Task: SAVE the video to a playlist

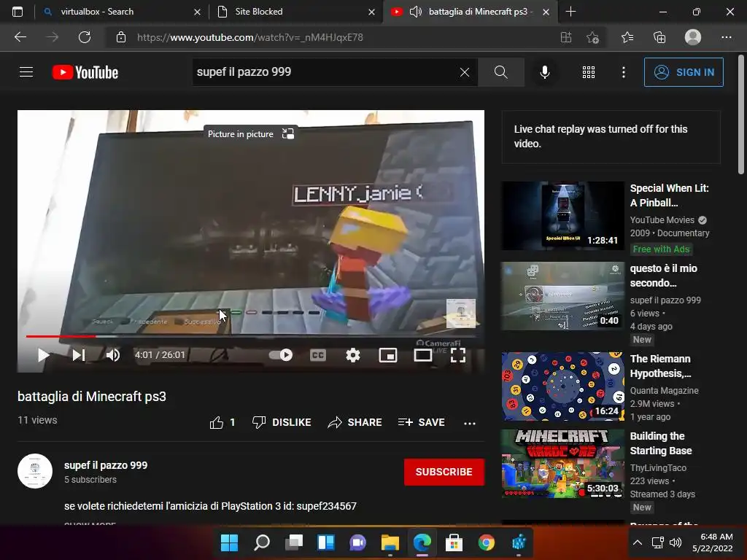Action: coord(421,422)
